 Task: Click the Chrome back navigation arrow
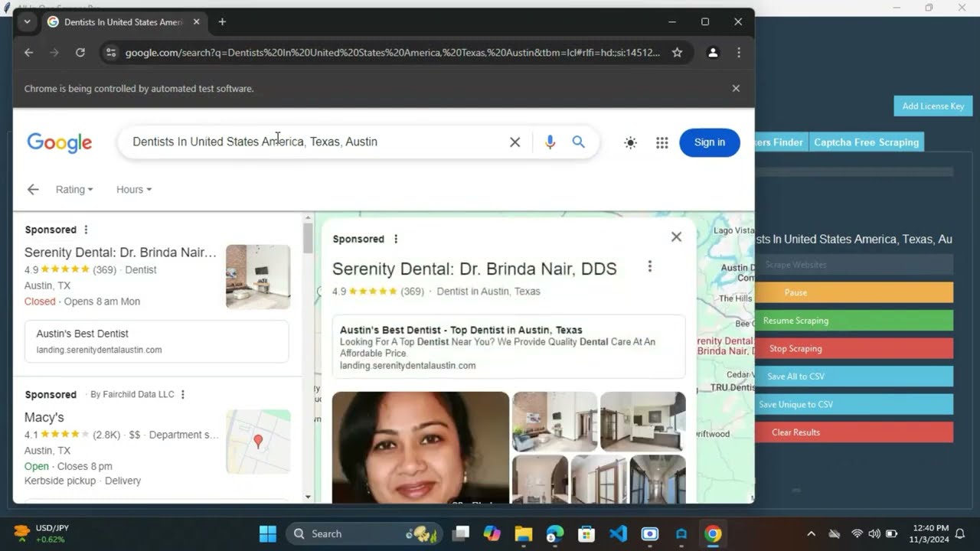click(28, 53)
